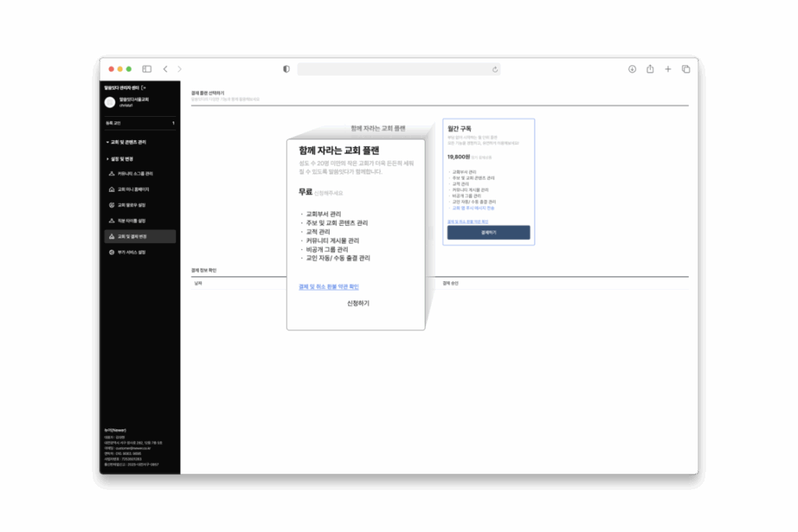Click the 신청하기 button on the free plan

pyautogui.click(x=358, y=303)
